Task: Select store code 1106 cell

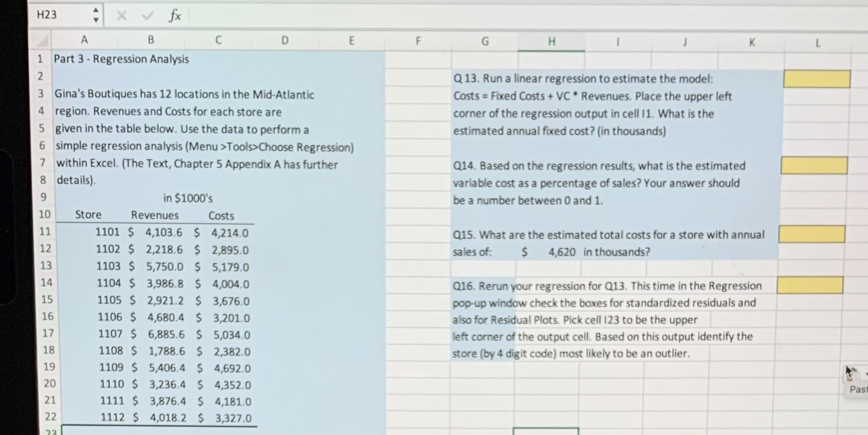Action: 110,317
